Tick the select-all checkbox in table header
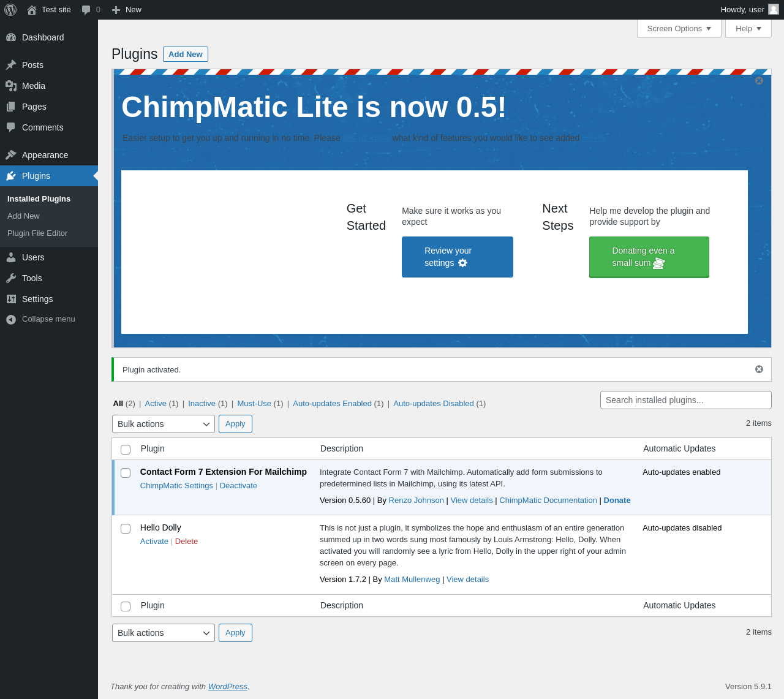Image resolution: width=784 pixels, height=699 pixels. point(126,450)
